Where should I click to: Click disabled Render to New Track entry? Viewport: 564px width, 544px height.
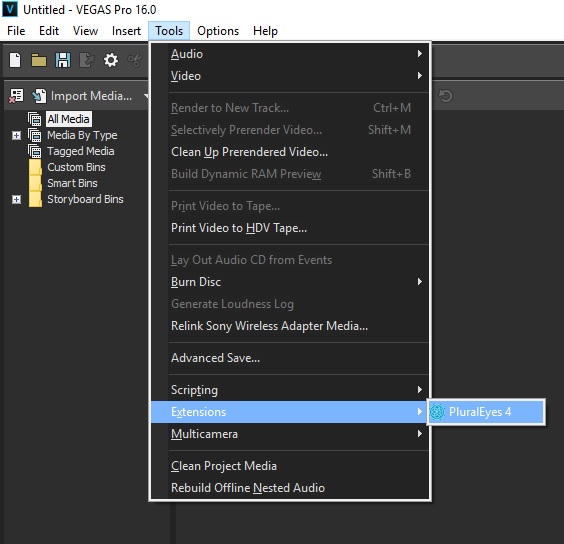[x=290, y=108]
